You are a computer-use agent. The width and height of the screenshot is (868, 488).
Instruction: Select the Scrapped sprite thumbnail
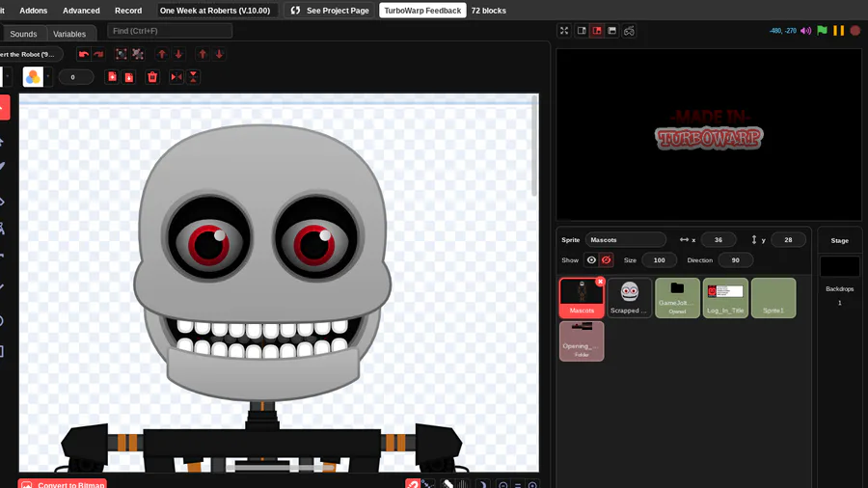point(630,298)
